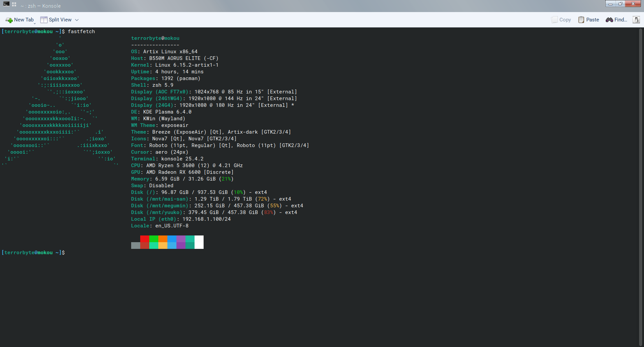This screenshot has width=644, height=347.
Task: Minimize the Konsole window
Action: (x=610, y=4)
